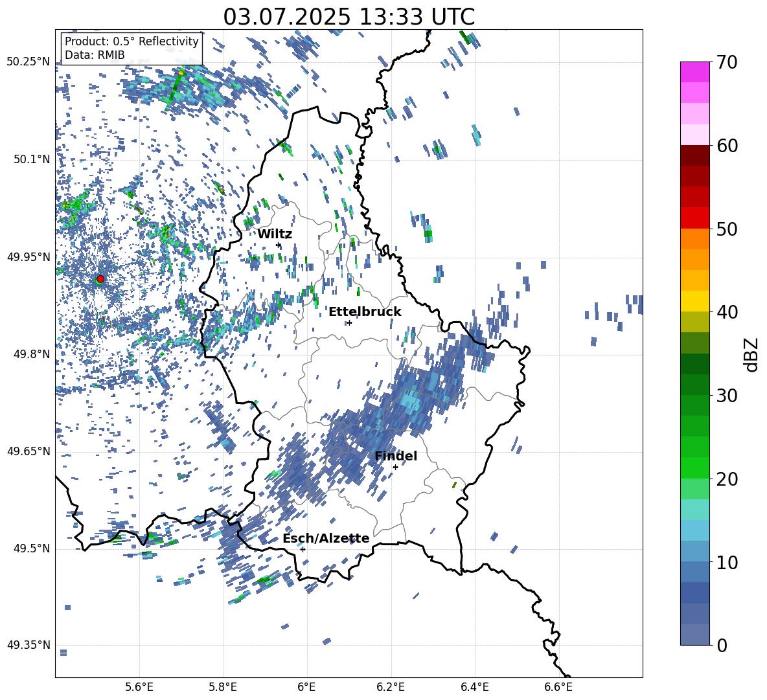The width and height of the screenshot is (767, 700).
Task: Click the plus marker below Findel
Action: click(395, 467)
